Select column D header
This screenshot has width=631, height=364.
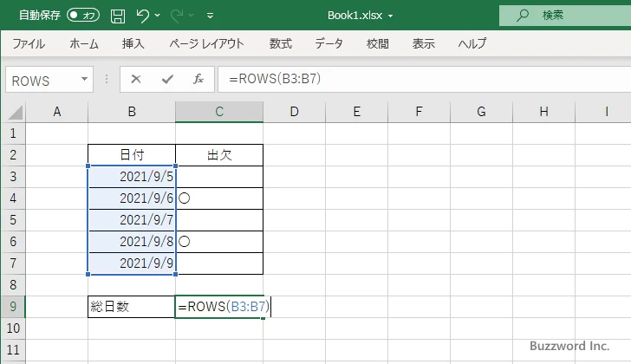click(294, 112)
